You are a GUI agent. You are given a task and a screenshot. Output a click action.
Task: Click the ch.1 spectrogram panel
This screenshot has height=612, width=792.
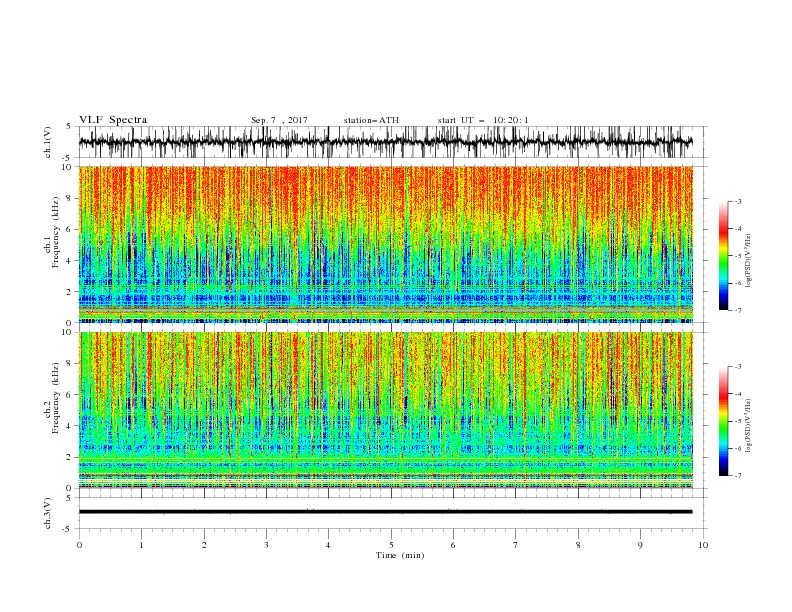[x=385, y=244]
